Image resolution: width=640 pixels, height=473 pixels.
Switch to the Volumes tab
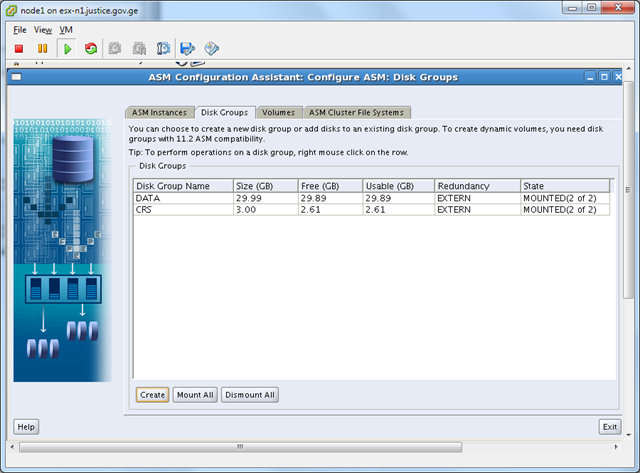tap(278, 112)
